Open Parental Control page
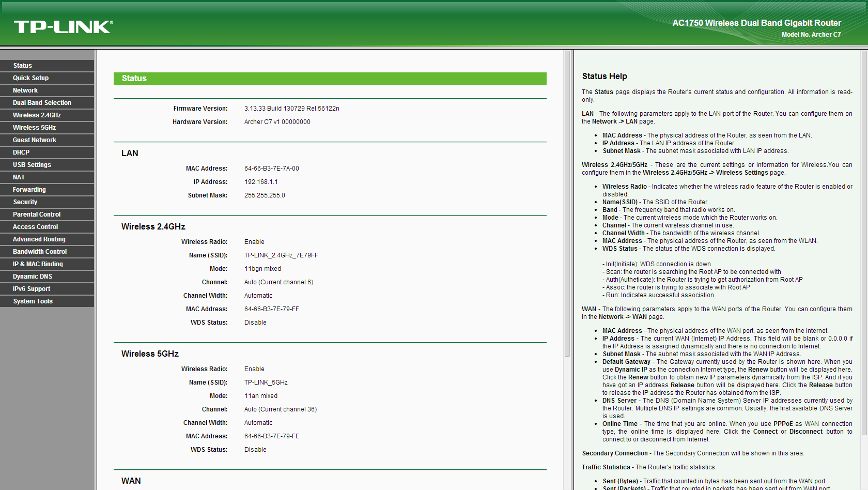The height and width of the screenshot is (490, 868). pyautogui.click(x=47, y=215)
